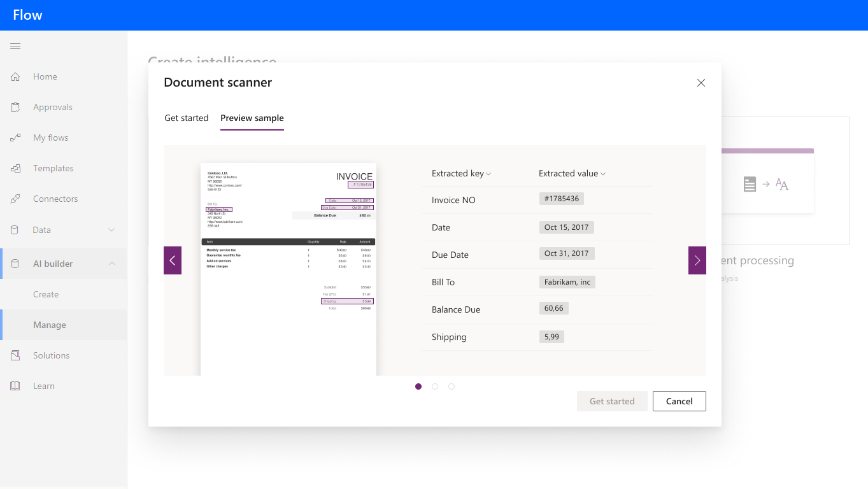Select Create under AI builder
868x489 pixels.
pos(46,294)
